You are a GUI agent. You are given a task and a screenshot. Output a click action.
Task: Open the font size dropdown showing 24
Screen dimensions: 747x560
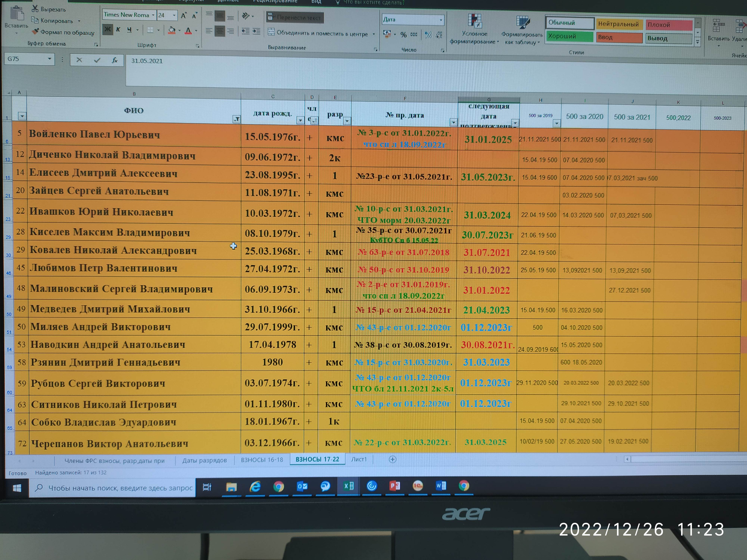pyautogui.click(x=174, y=15)
